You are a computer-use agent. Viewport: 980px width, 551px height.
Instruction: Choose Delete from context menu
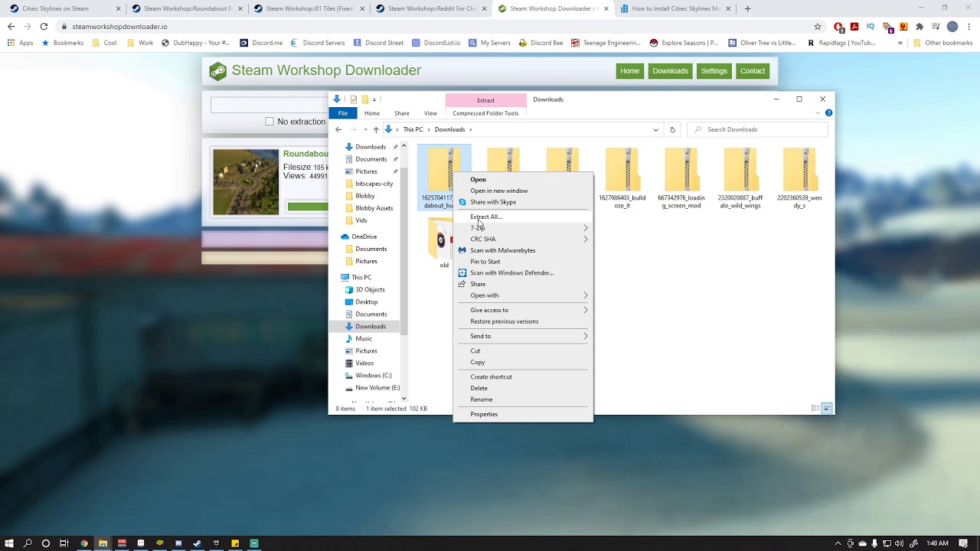pos(479,388)
